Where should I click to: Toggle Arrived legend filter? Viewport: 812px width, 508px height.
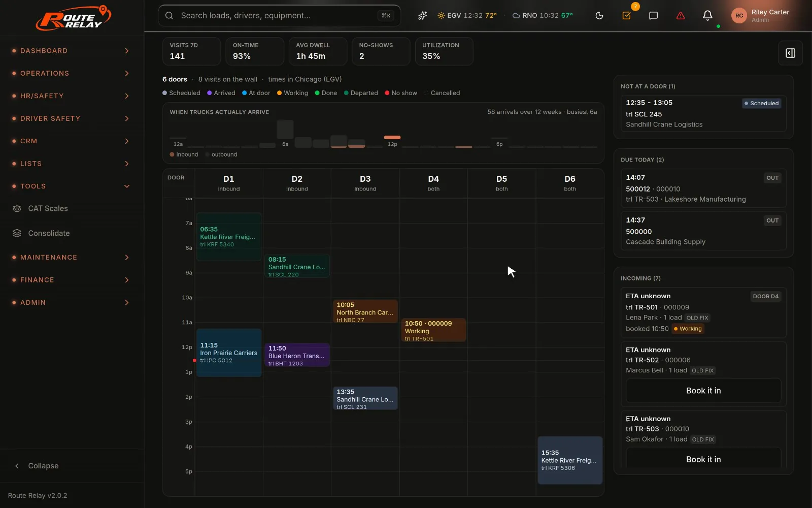pyautogui.click(x=221, y=93)
